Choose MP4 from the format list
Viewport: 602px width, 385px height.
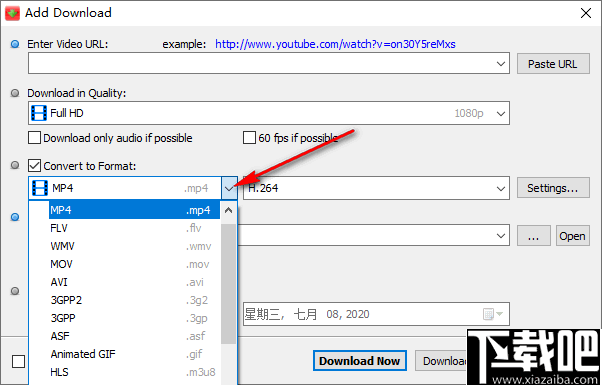[134, 210]
